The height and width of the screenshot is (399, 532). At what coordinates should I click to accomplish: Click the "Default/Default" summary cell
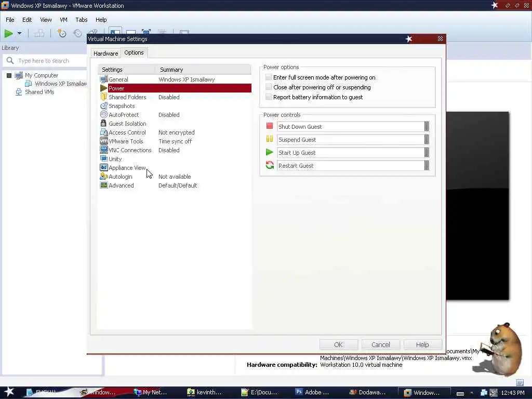pos(178,185)
